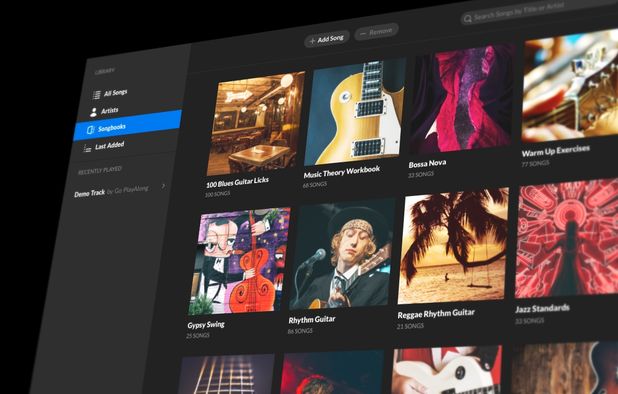Click the All Songs list icon
Screen dimensions: 618x394
(97, 95)
